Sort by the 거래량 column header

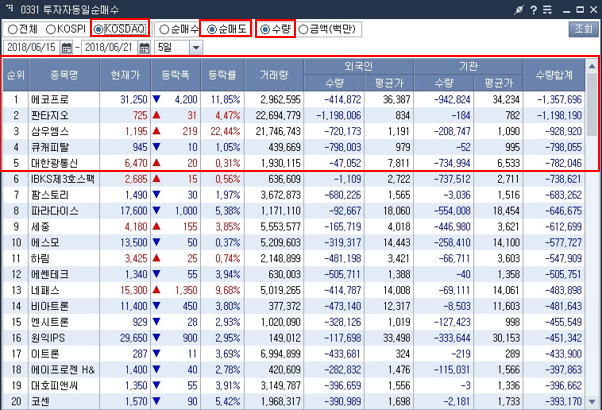274,75
